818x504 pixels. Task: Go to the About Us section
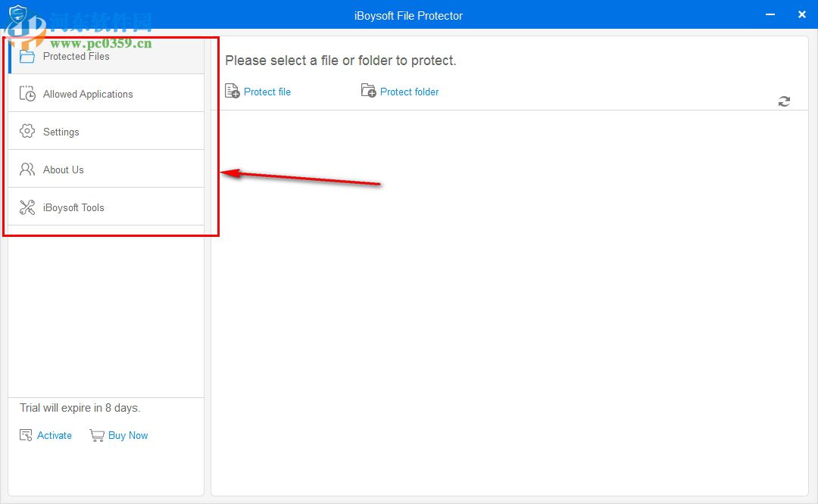64,169
